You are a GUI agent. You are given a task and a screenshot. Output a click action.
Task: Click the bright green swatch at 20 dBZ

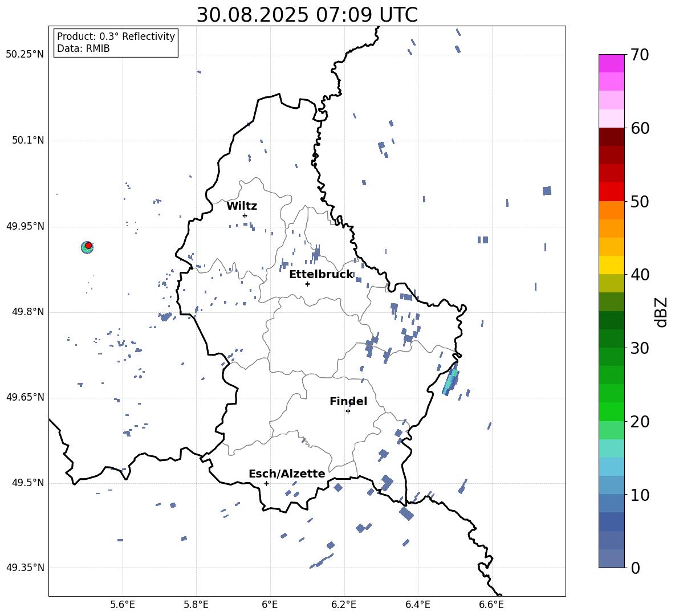click(x=611, y=411)
